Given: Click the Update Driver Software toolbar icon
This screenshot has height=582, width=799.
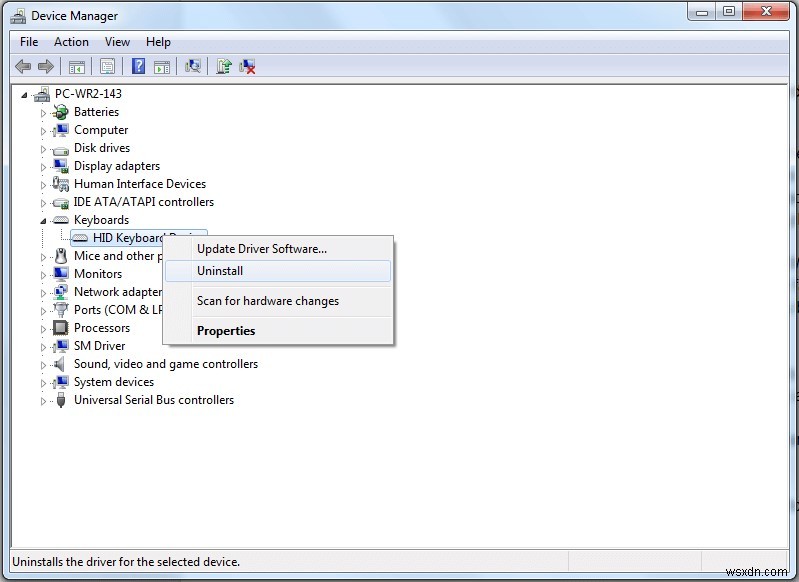Looking at the screenshot, I should tap(224, 66).
